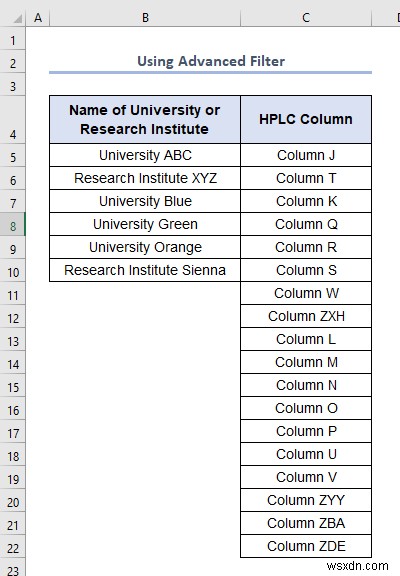Select the 'University Orange' cell
The width and height of the screenshot is (400, 576).
click(145, 247)
